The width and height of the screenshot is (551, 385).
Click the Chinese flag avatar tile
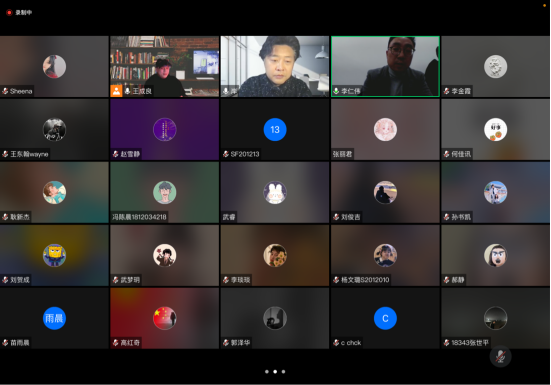tap(164, 318)
